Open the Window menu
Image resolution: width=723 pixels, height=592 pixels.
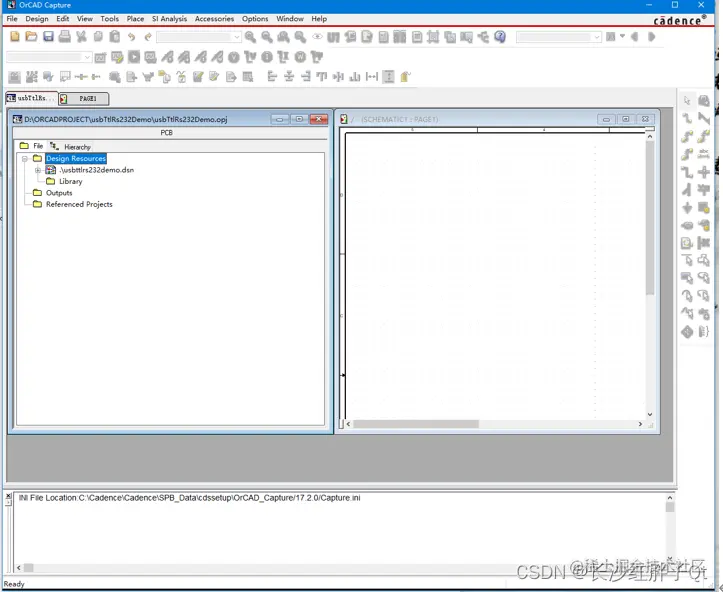[x=290, y=19]
